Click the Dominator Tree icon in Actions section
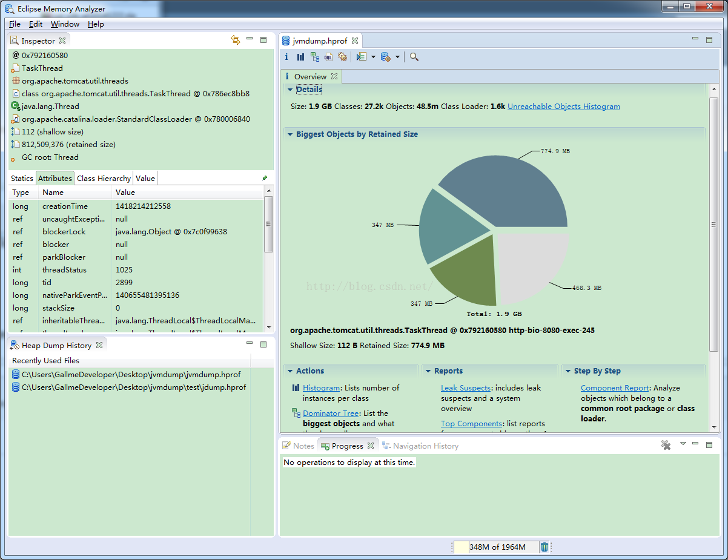The height and width of the screenshot is (560, 728). [296, 413]
